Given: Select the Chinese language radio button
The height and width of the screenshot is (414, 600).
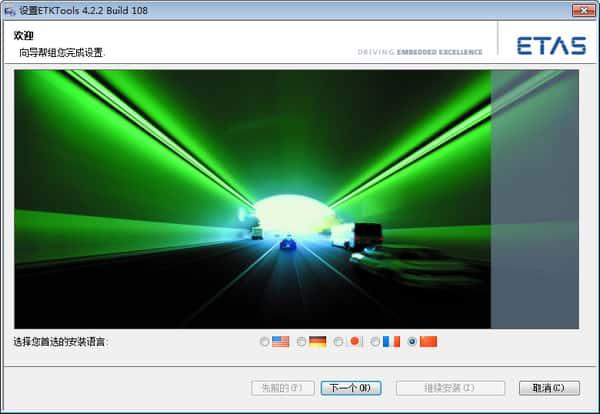Looking at the screenshot, I should pyautogui.click(x=412, y=342).
